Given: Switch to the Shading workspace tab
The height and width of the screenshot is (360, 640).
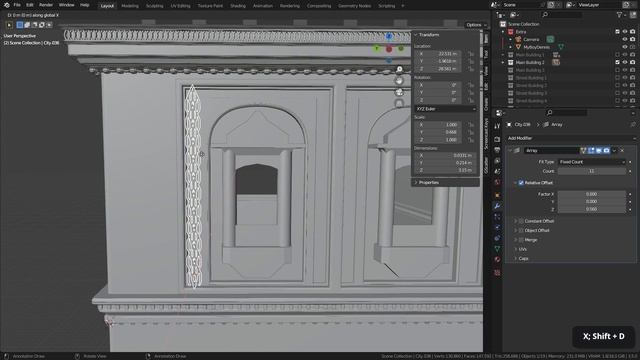Looking at the screenshot, I should click(238, 6).
